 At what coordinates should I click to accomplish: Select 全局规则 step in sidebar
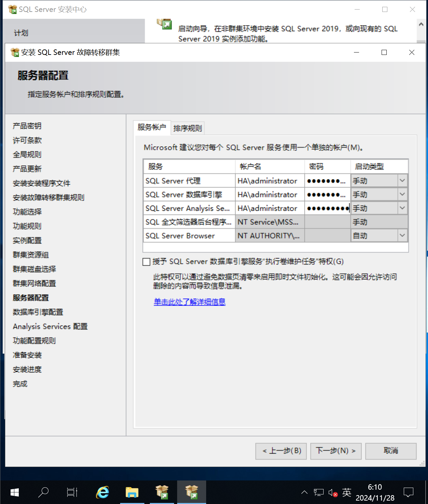(x=27, y=154)
